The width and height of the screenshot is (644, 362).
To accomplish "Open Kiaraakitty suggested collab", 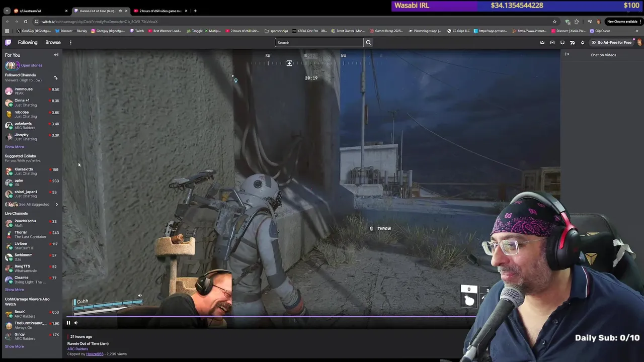I will pyautogui.click(x=31, y=171).
